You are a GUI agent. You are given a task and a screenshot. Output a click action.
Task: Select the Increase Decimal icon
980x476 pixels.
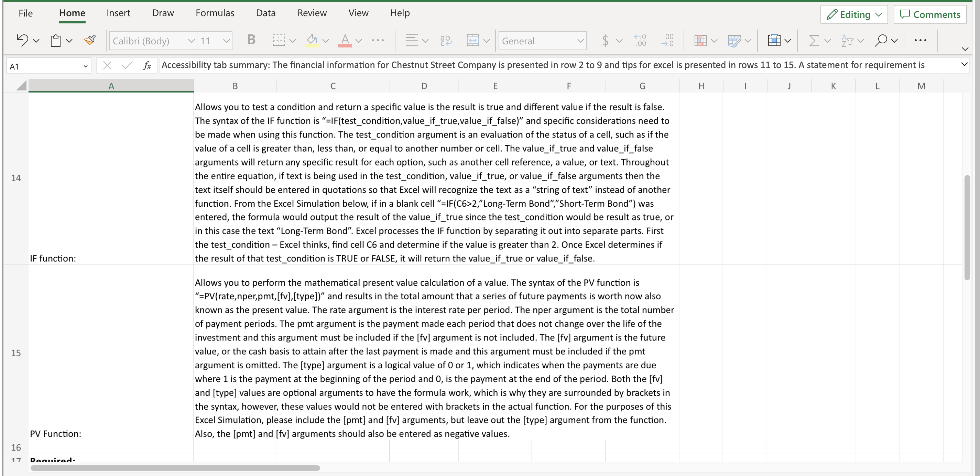[x=640, y=40]
